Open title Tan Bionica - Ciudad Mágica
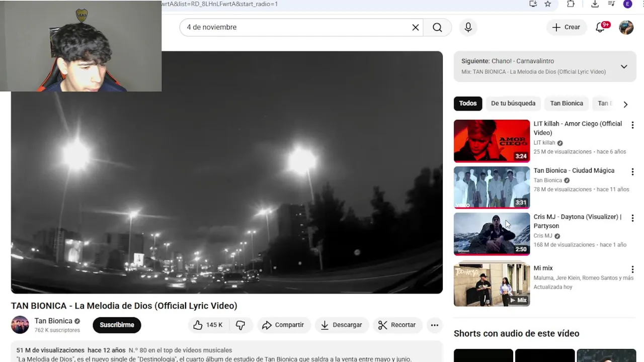The image size is (644, 362). pos(574,170)
